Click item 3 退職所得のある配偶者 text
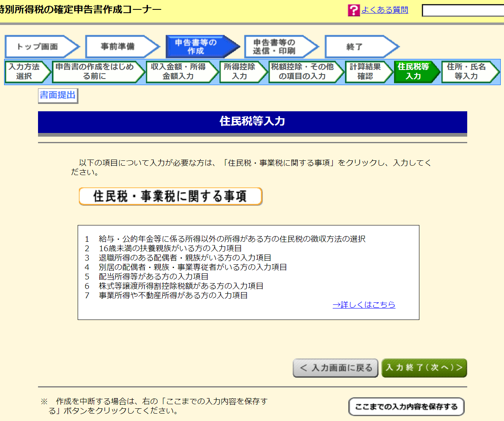This screenshot has width=504, height=421. coord(185,257)
